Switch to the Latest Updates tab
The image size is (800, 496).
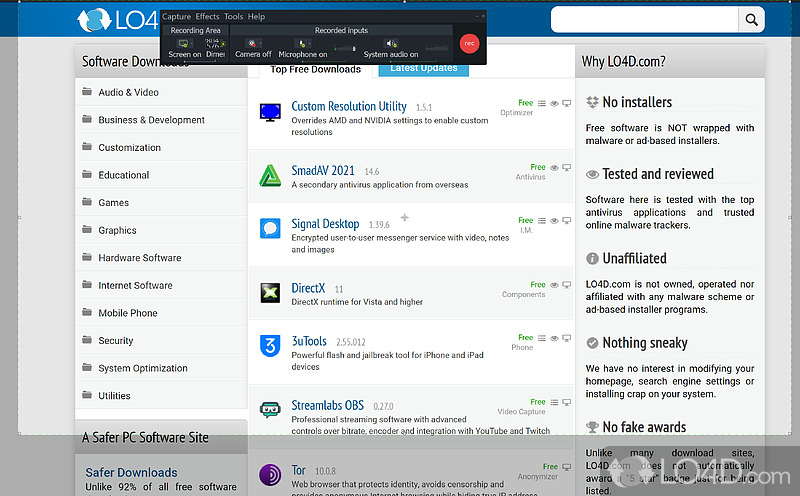424,68
